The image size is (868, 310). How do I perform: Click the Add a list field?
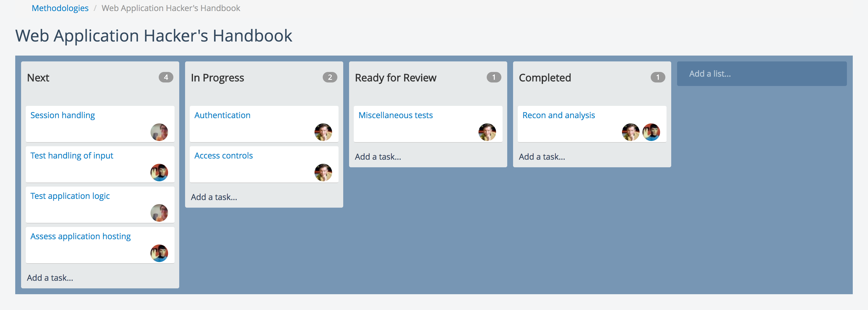(761, 74)
